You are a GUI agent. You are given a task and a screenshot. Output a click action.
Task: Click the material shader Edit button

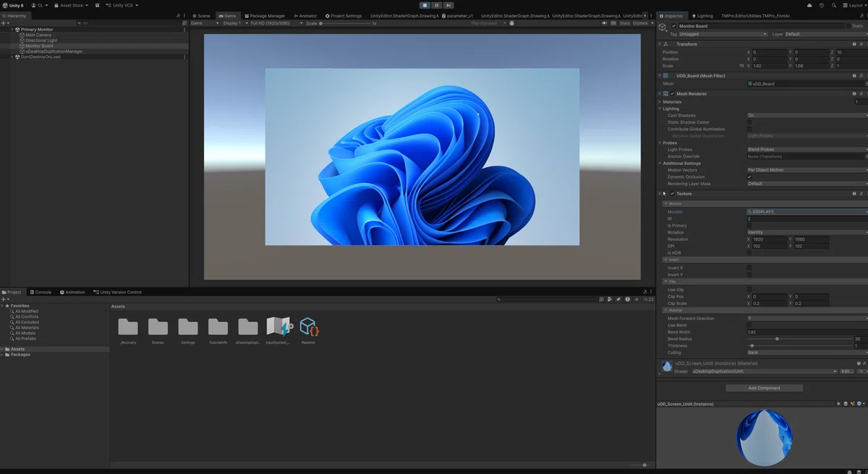pyautogui.click(x=846, y=371)
